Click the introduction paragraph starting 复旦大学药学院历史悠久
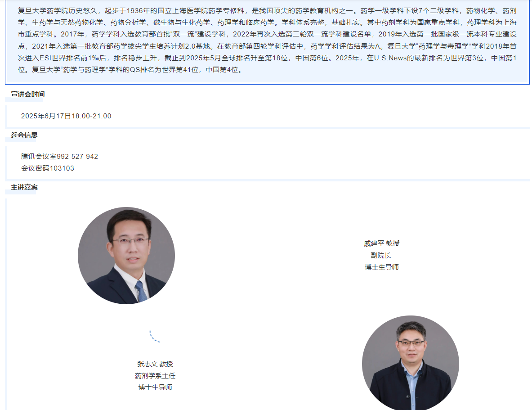Viewport: 532px width, 410px height. tap(267, 40)
